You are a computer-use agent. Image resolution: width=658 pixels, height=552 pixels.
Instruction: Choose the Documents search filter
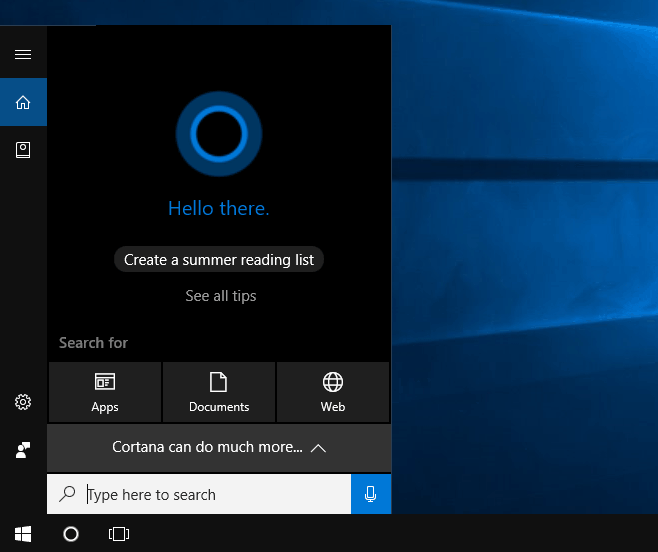(x=219, y=392)
